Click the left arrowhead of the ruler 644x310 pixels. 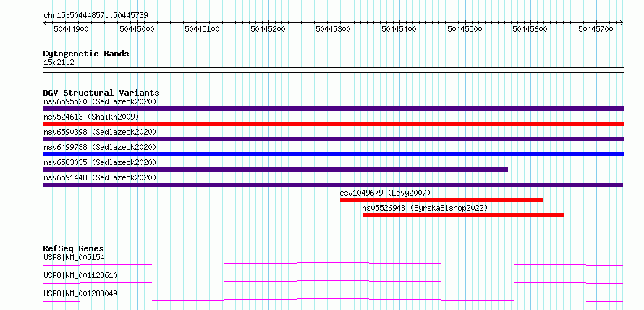tap(45, 23)
